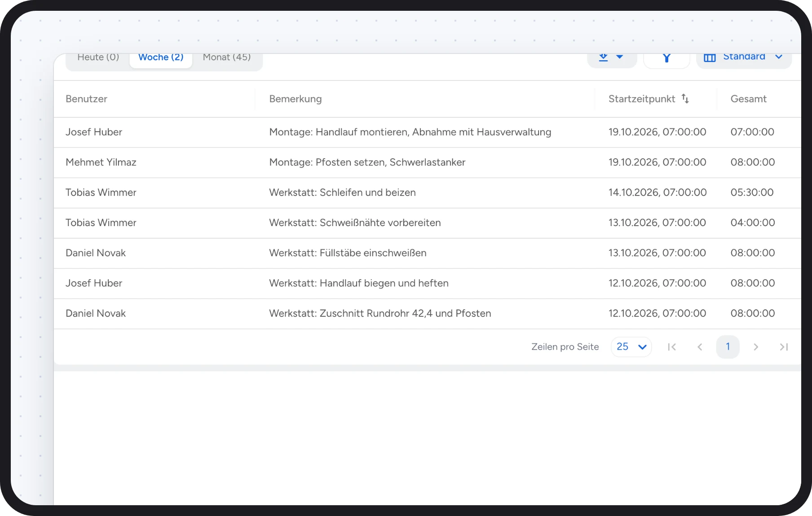The height and width of the screenshot is (516, 812).
Task: Click 'Werkstatt: Schleifen und beizen' remark
Action: pyautogui.click(x=342, y=192)
